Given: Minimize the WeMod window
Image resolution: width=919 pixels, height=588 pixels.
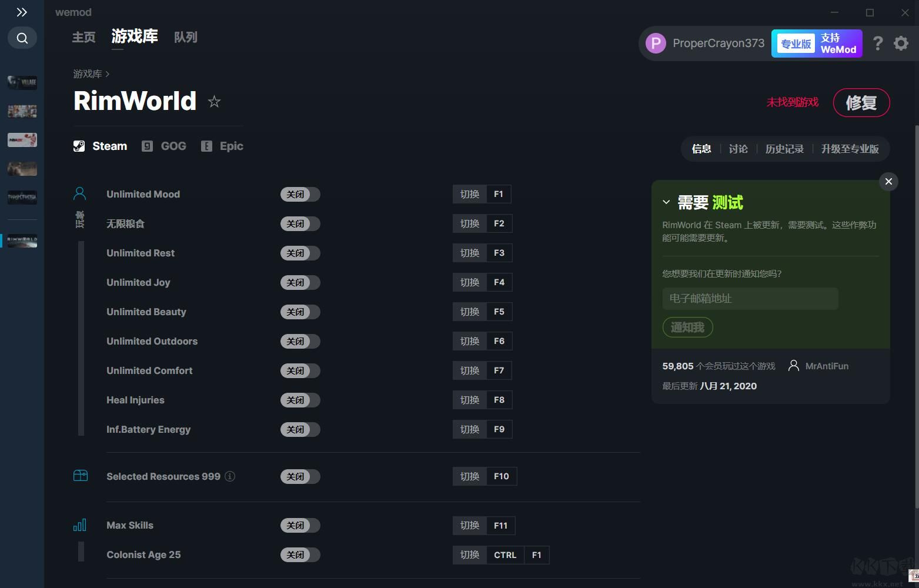Looking at the screenshot, I should [x=835, y=12].
